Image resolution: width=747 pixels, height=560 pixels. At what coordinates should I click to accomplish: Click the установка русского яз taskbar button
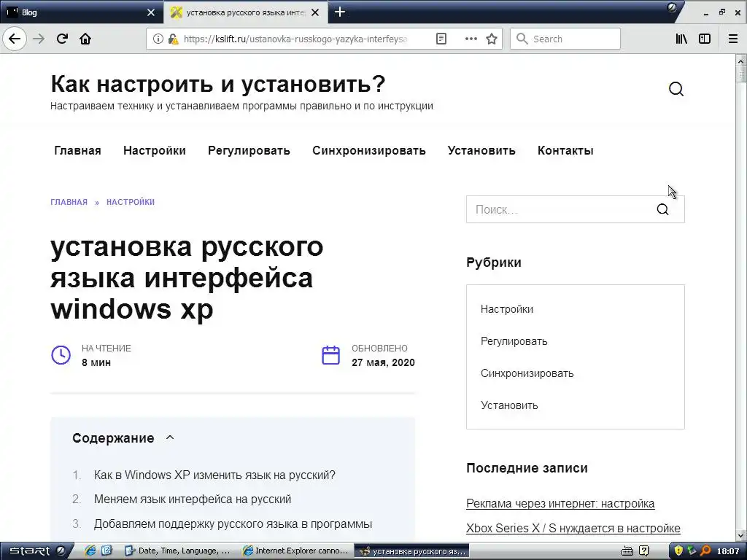pos(412,551)
